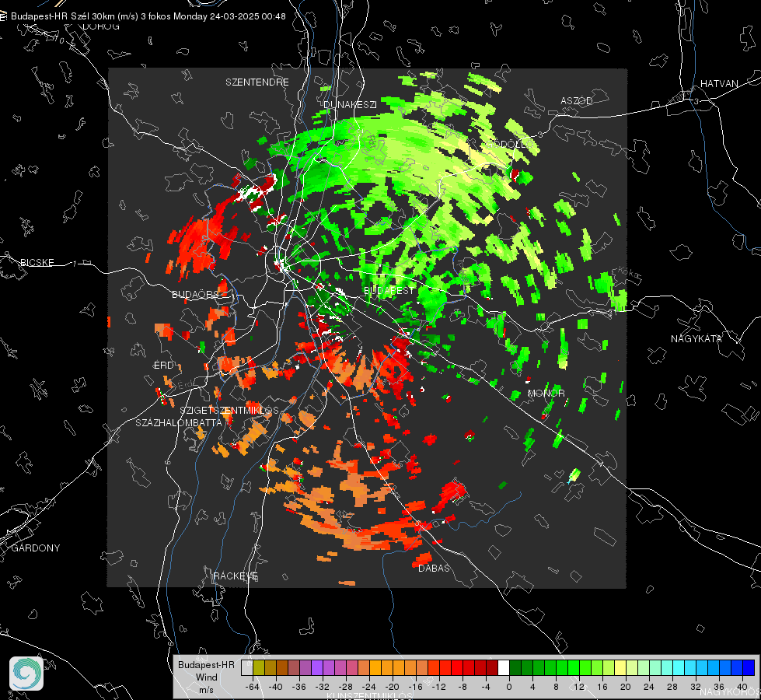Click the 28 legend scale value
Screen dimensions: 761x700
tap(672, 687)
